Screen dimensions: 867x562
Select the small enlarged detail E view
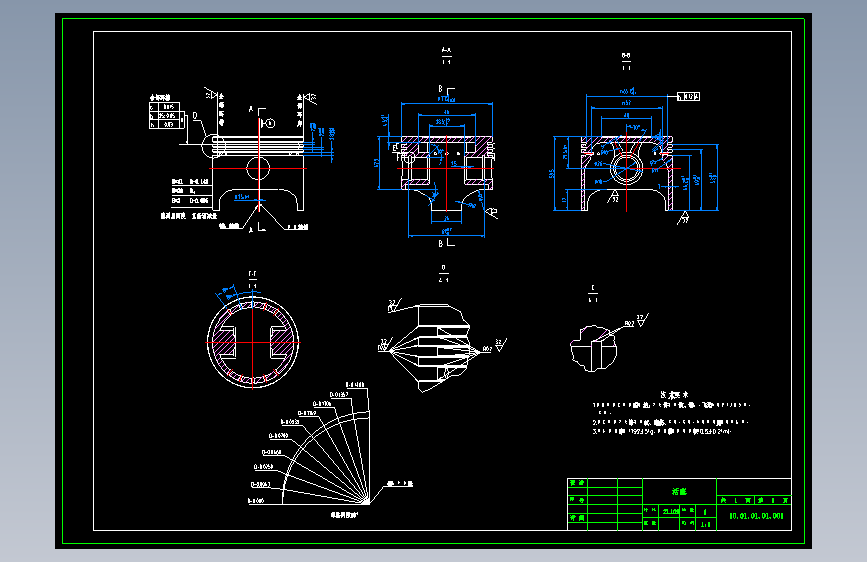pyautogui.click(x=593, y=348)
